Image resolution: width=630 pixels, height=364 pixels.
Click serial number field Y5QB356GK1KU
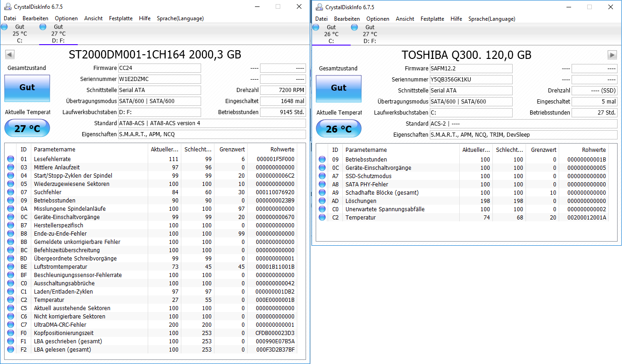(471, 79)
